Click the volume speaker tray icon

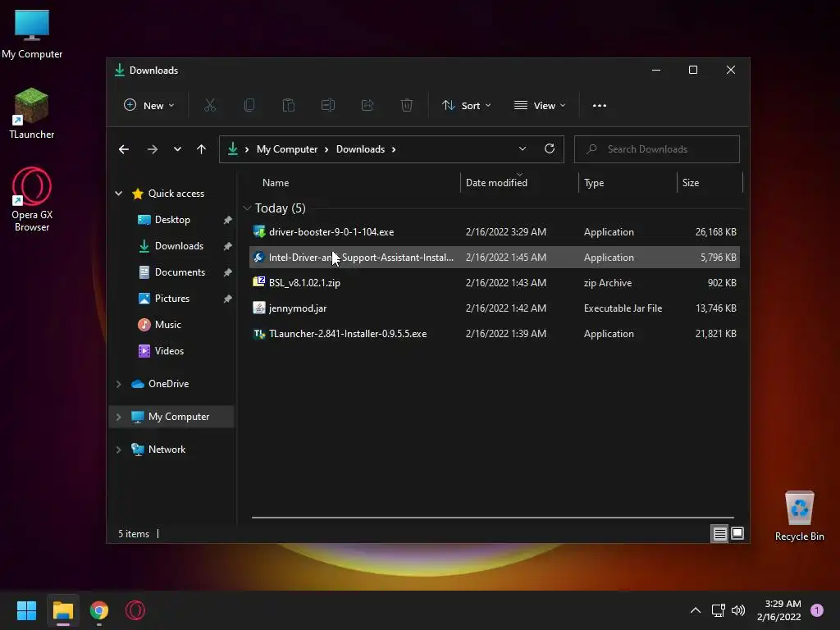pos(738,610)
